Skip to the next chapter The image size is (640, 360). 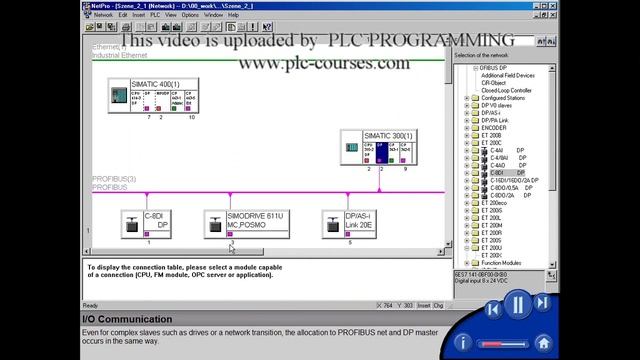pyautogui.click(x=542, y=303)
